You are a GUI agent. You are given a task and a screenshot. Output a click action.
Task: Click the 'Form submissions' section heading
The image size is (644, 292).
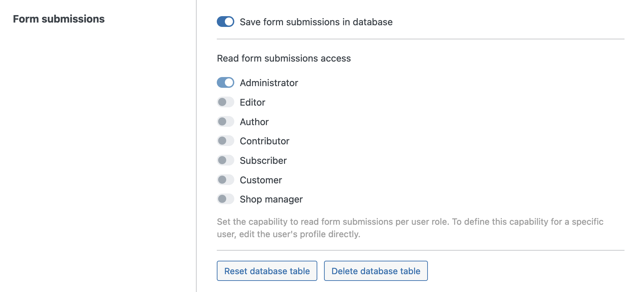(x=59, y=19)
